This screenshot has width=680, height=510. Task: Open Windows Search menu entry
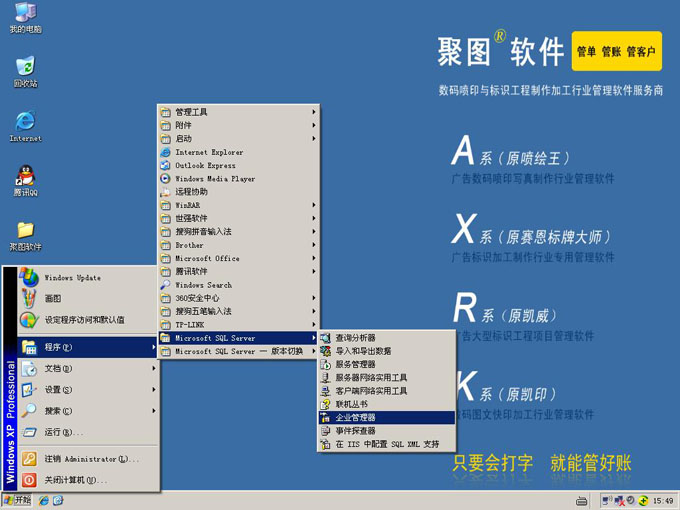[x=238, y=285]
